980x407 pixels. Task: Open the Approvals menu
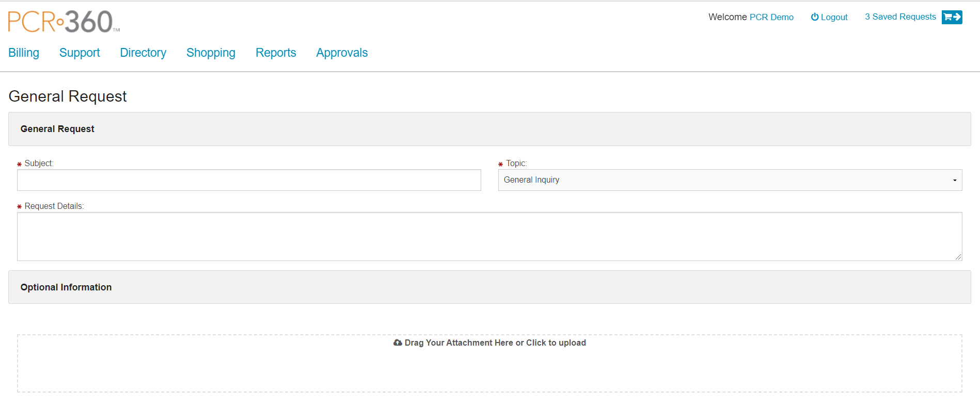[x=342, y=53]
